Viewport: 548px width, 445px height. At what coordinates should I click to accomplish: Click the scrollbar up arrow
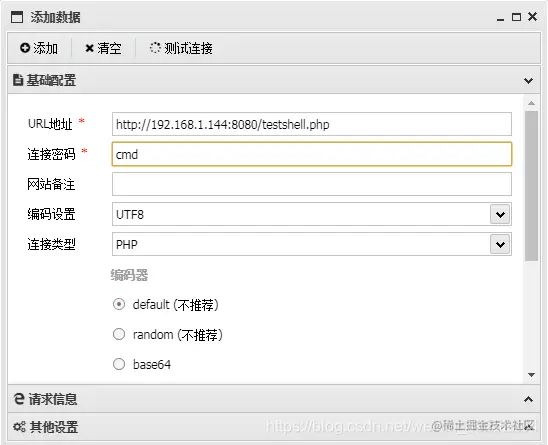pyautogui.click(x=531, y=103)
